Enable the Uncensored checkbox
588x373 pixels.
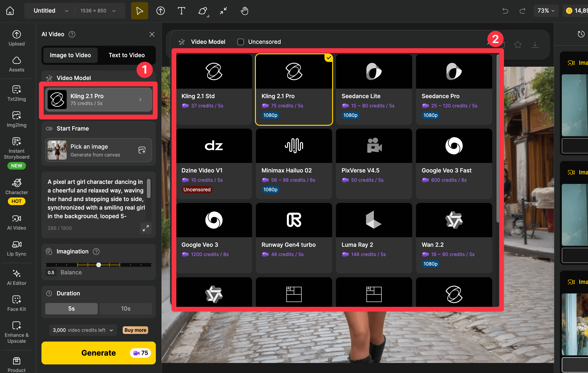241,42
